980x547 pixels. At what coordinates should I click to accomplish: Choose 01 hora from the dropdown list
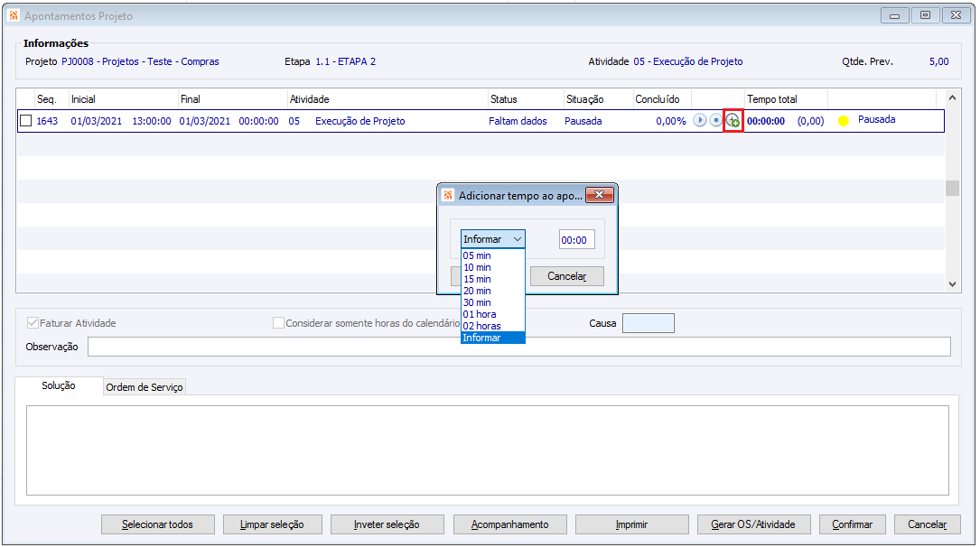492,314
